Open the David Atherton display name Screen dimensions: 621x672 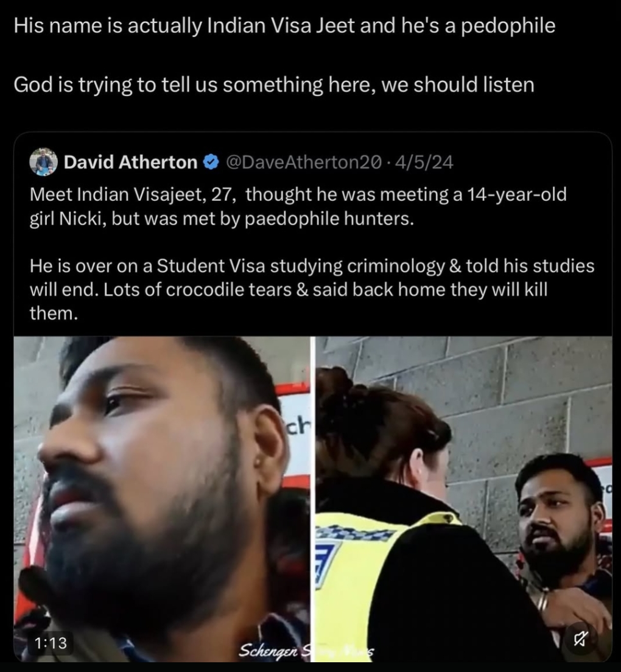pyautogui.click(x=130, y=162)
